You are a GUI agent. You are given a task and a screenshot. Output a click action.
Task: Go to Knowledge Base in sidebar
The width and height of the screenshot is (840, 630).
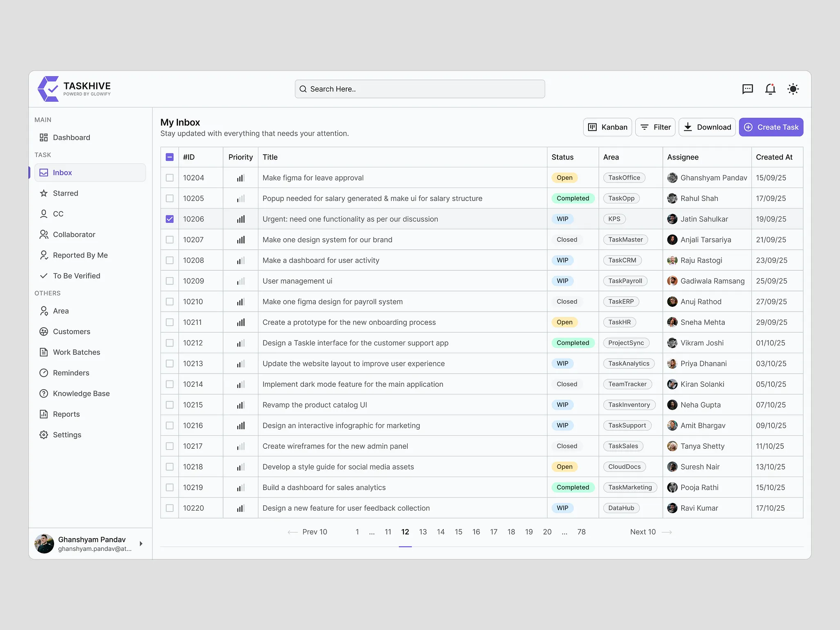[x=81, y=393]
